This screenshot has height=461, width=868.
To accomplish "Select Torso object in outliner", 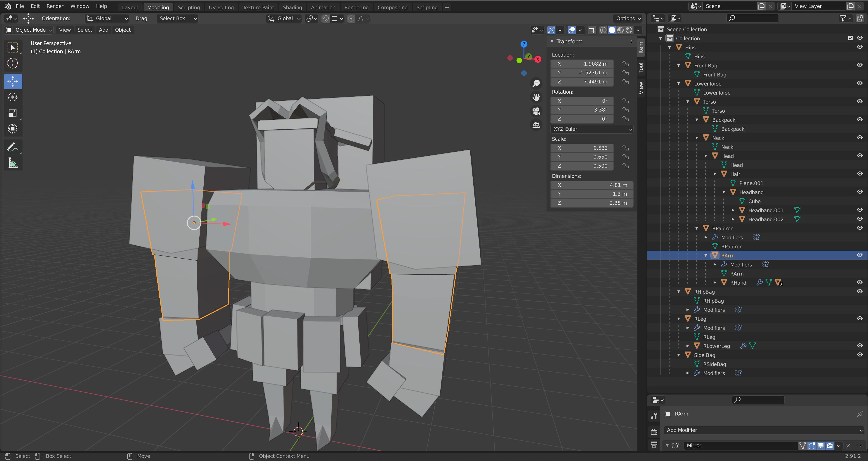I will click(709, 102).
